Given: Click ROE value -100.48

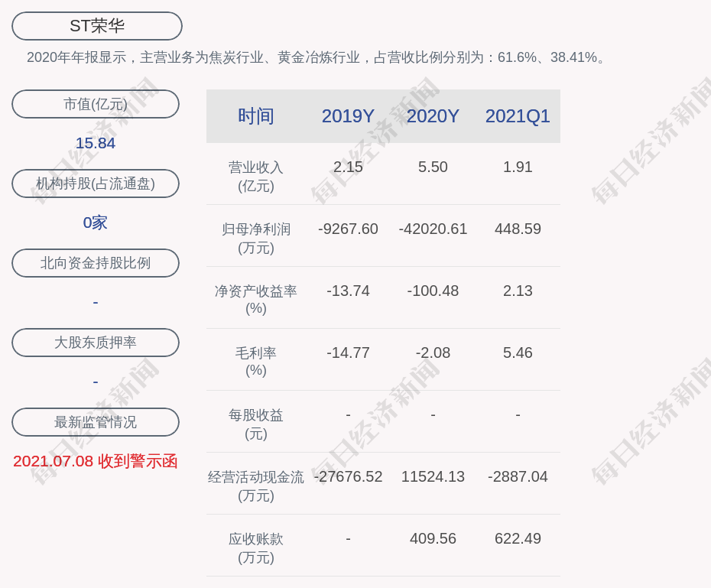Looking at the screenshot, I should click(433, 291).
